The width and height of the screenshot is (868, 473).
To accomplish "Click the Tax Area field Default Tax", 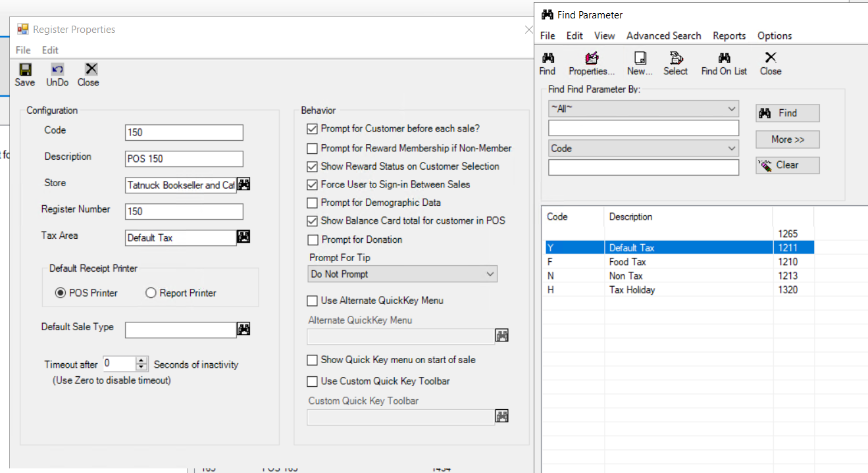I will click(x=181, y=237).
